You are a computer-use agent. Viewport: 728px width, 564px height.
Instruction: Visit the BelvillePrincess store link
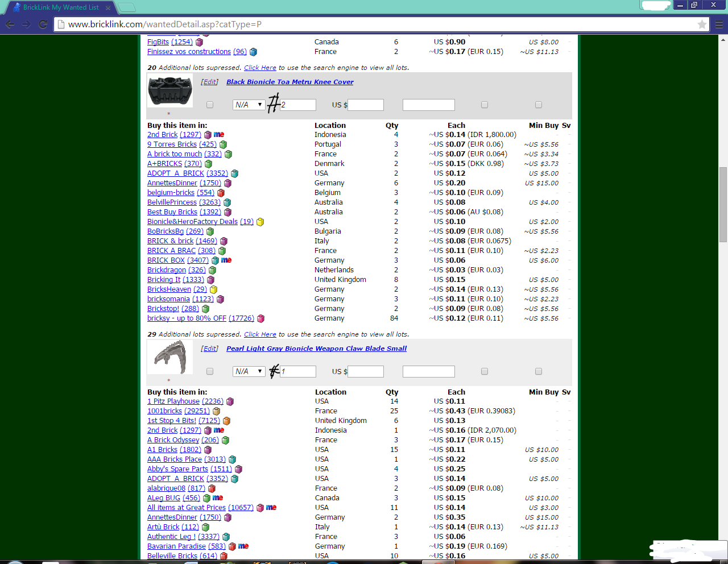pyautogui.click(x=172, y=202)
